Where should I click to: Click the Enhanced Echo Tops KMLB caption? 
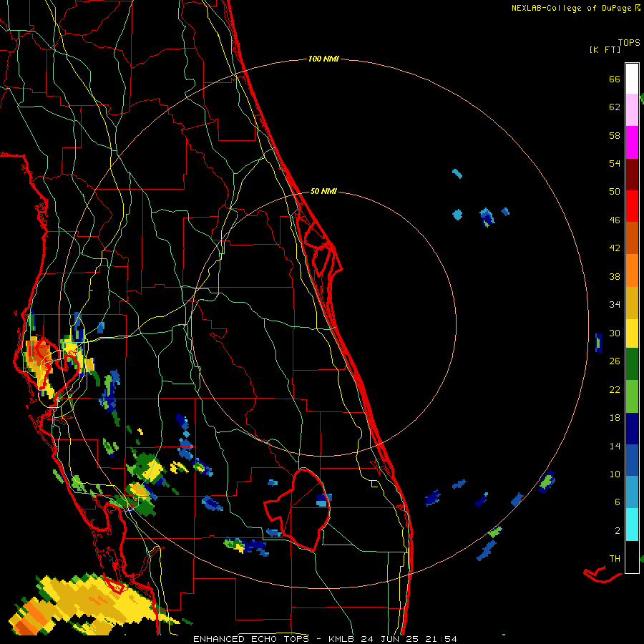pos(325,639)
